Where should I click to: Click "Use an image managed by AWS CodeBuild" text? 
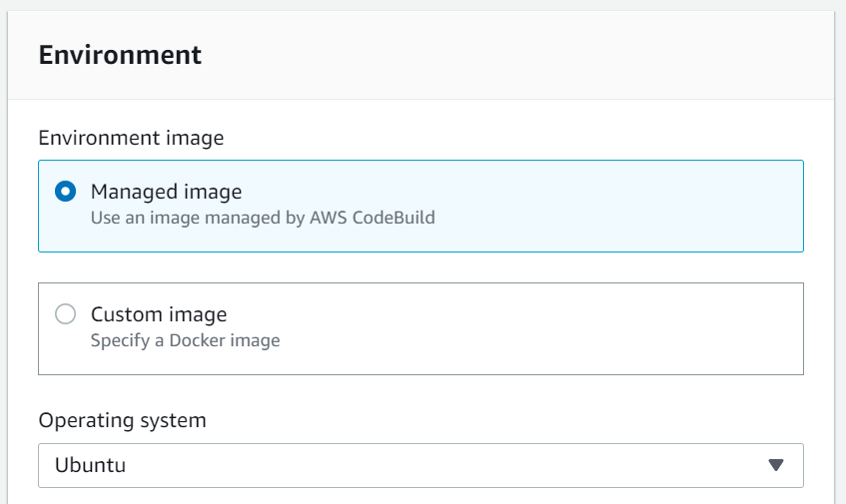(x=263, y=216)
